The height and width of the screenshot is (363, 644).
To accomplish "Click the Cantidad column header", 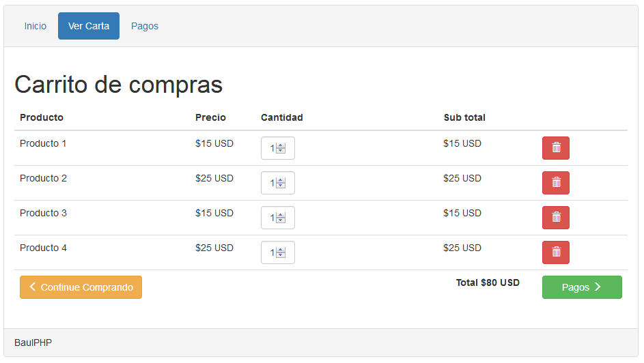I will (282, 117).
